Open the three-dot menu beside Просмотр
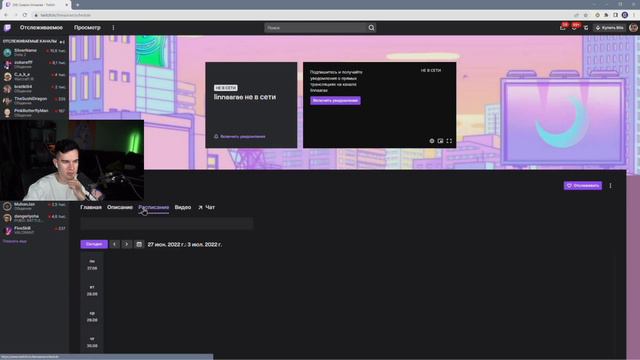640x360 pixels. [113, 28]
